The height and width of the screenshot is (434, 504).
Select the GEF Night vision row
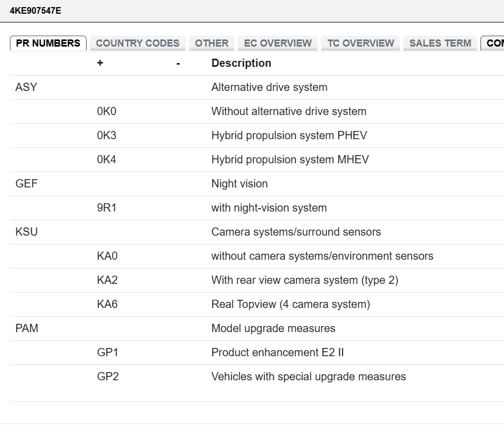tap(257, 184)
